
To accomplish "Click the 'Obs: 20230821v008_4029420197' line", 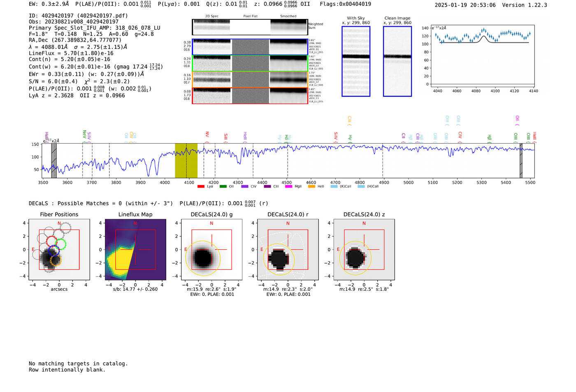I will (74, 21).
